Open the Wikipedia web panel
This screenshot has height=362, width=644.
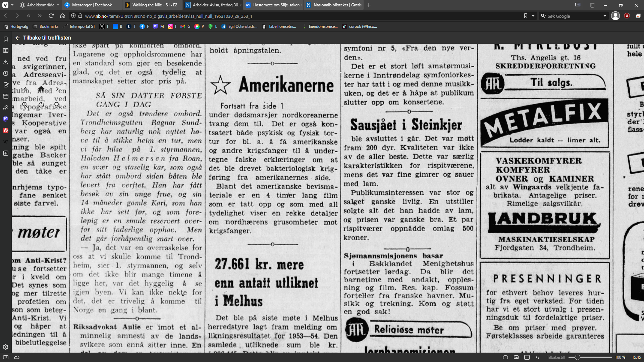click(x=6, y=142)
